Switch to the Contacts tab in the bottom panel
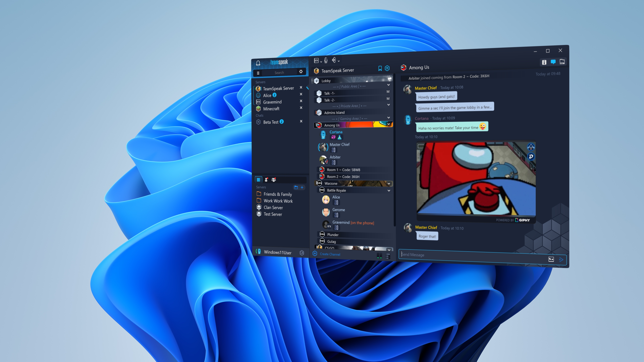644x362 pixels. [266, 180]
